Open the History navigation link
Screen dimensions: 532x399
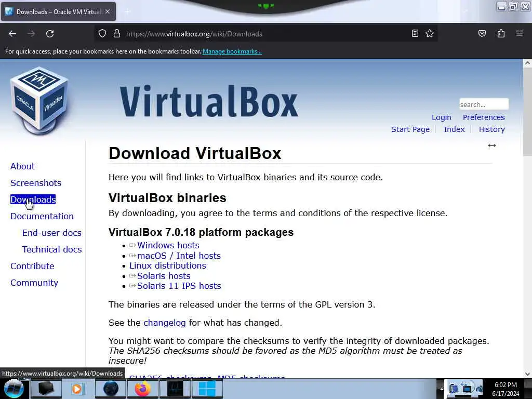[x=491, y=129]
